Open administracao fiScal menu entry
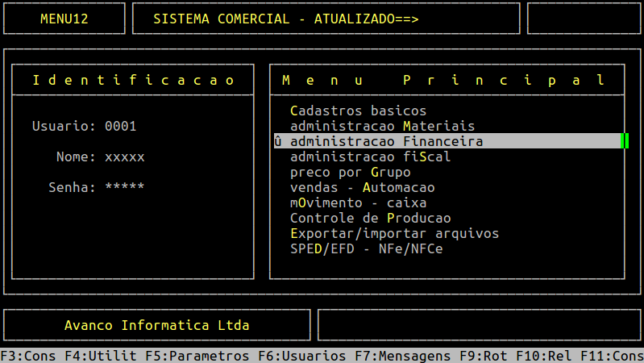This screenshot has width=644, height=363. (x=370, y=156)
